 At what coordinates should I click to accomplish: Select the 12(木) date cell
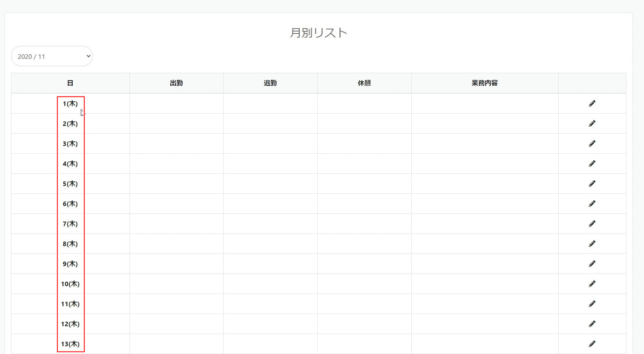[70, 324]
